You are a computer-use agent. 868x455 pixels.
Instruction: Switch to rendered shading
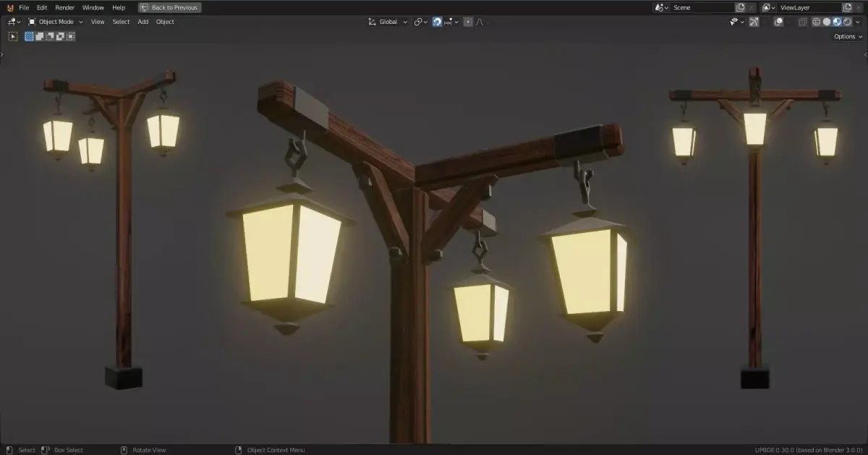[x=847, y=22]
